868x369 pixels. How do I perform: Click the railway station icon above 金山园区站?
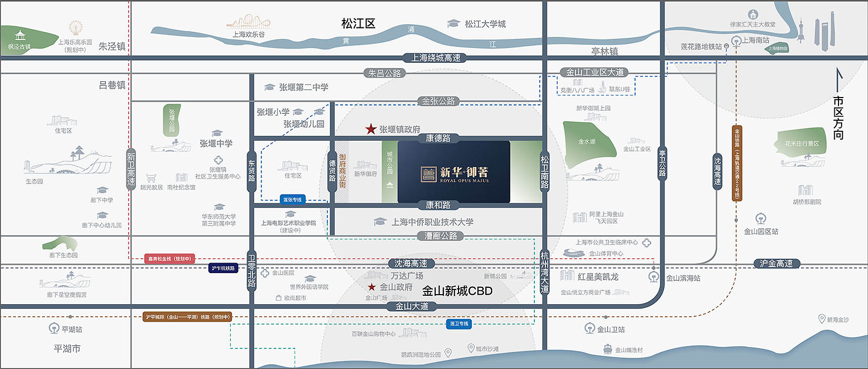pos(760,218)
